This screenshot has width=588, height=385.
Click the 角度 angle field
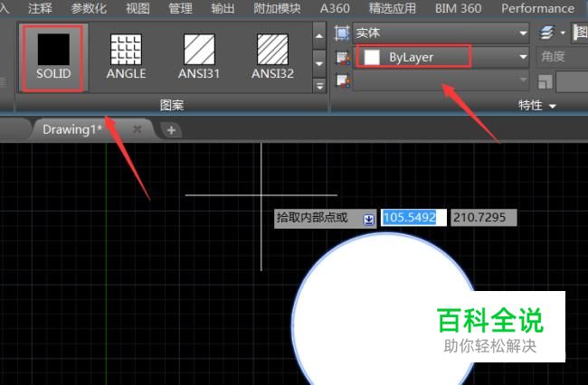(562, 57)
